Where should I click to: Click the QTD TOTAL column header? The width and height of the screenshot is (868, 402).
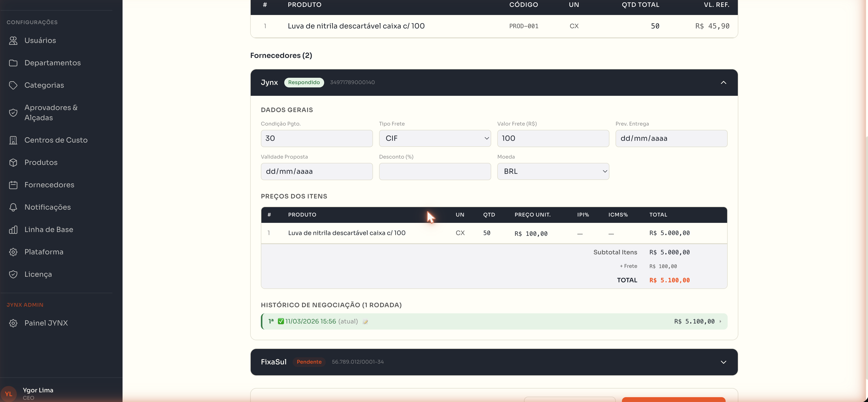tap(640, 5)
